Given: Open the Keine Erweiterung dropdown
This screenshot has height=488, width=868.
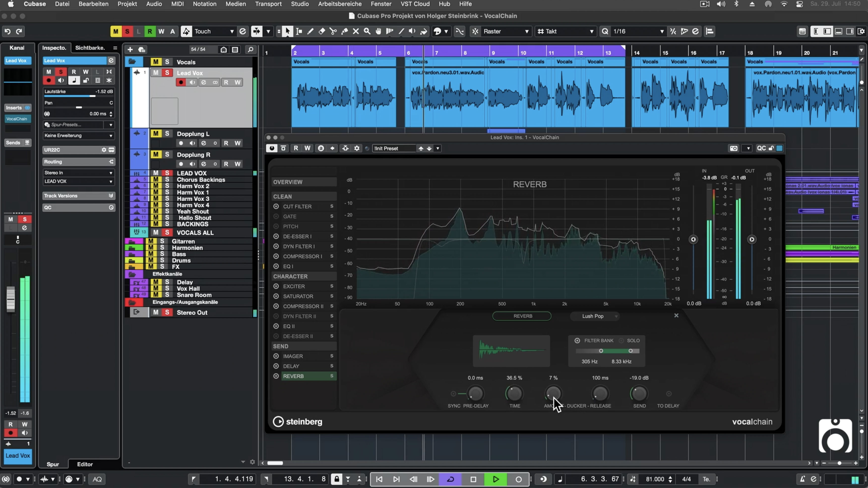Looking at the screenshot, I should pos(79,136).
